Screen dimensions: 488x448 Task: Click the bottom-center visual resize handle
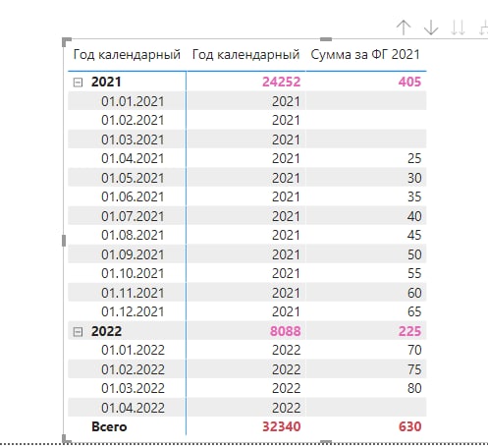326,442
